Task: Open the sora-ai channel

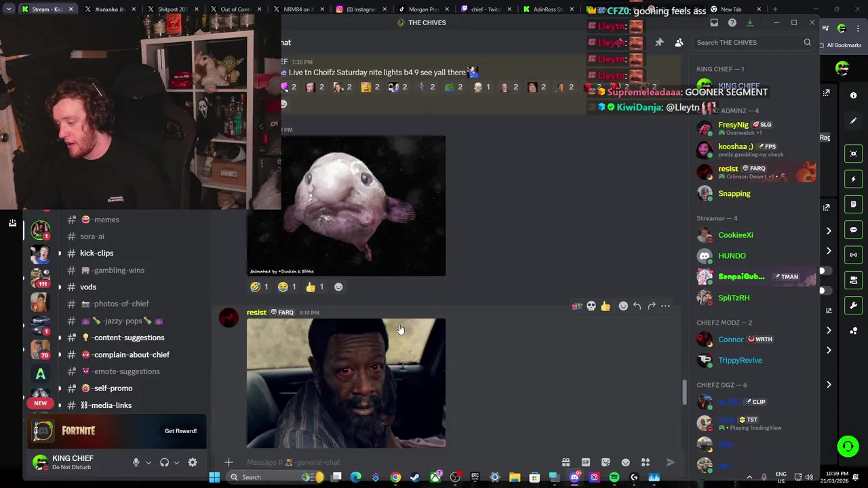Action: tap(92, 237)
